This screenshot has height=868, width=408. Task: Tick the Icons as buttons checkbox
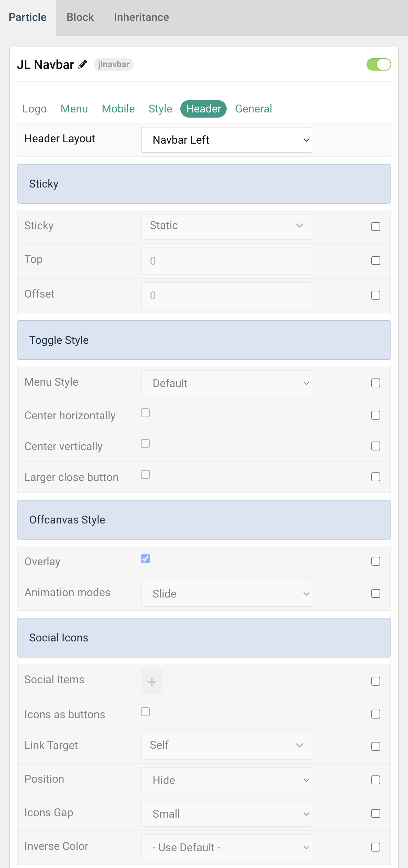click(x=145, y=712)
